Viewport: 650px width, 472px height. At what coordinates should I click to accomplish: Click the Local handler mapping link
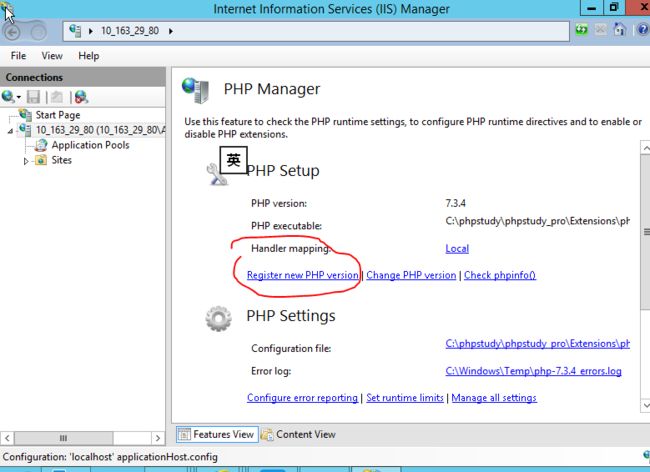point(457,249)
